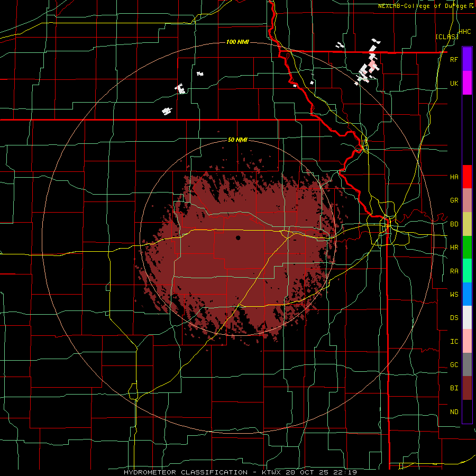Viewport: 476px width, 476px height.
Task: Click the dark red BI legend swatch
Action: [467, 388]
